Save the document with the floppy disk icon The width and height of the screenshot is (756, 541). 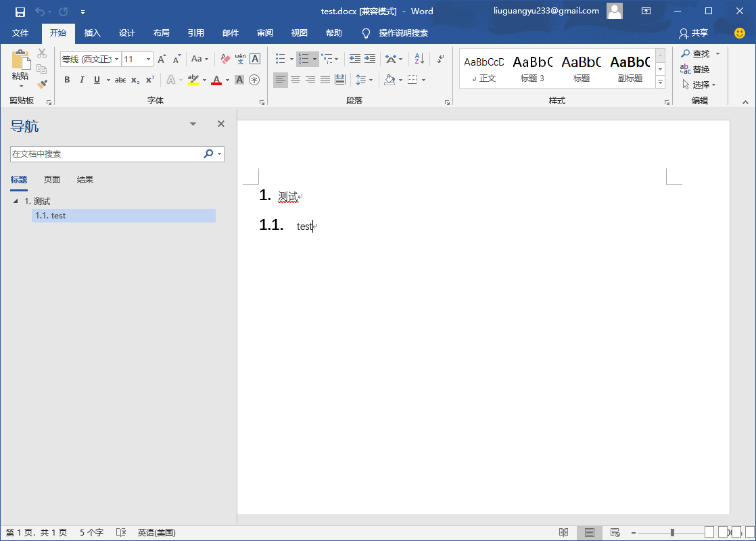(20, 11)
